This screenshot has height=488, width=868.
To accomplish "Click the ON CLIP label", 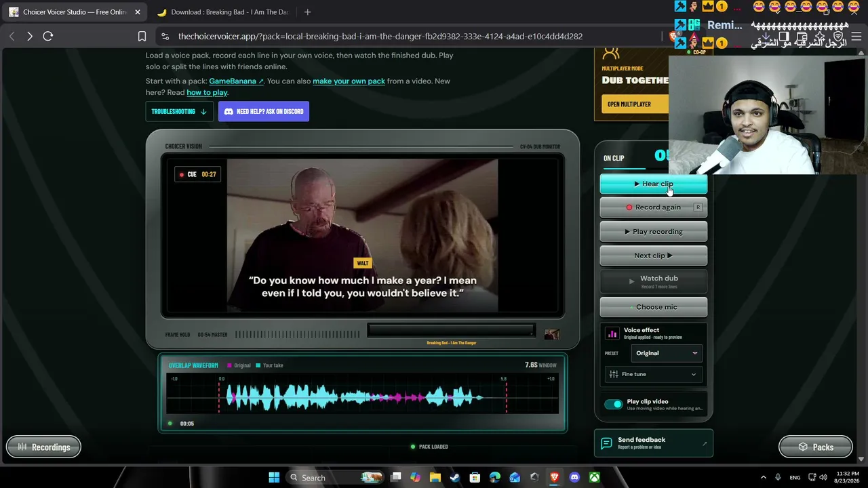I will point(614,159).
